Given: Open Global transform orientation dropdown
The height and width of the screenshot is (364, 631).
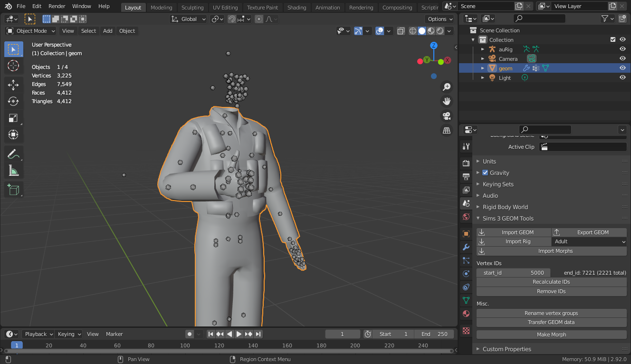Looking at the screenshot, I should (189, 19).
